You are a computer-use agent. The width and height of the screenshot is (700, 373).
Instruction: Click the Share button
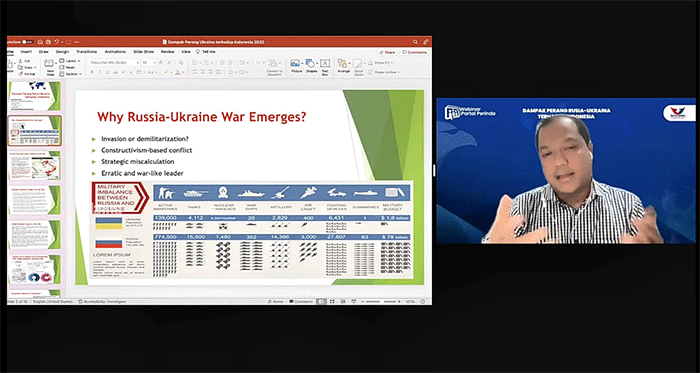coord(387,52)
